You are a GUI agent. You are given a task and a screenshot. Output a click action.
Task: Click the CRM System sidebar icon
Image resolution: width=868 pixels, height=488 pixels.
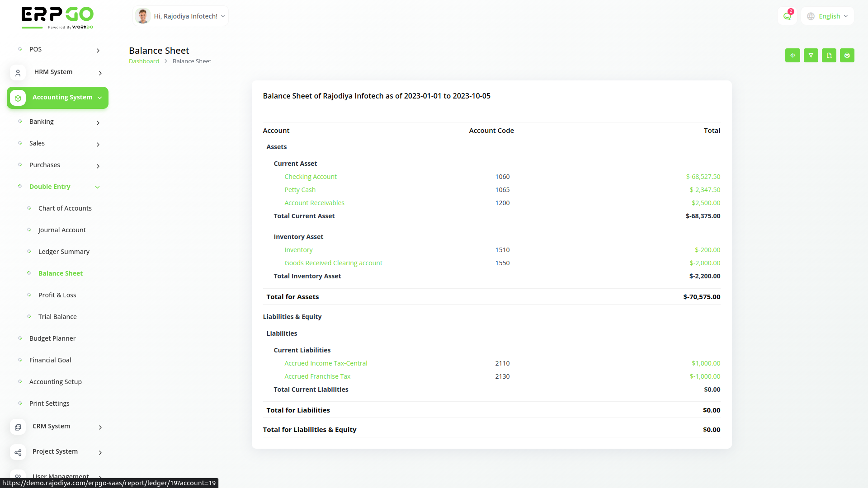[x=18, y=427]
